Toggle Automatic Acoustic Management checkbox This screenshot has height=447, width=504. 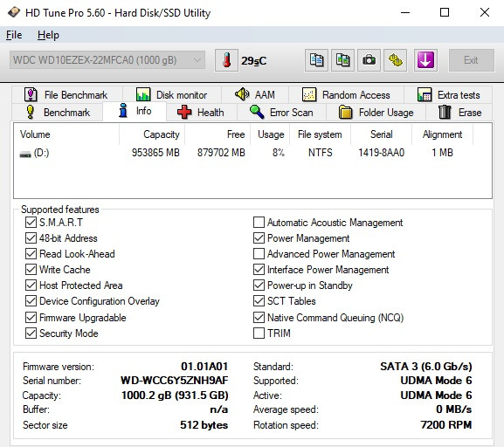pos(259,222)
